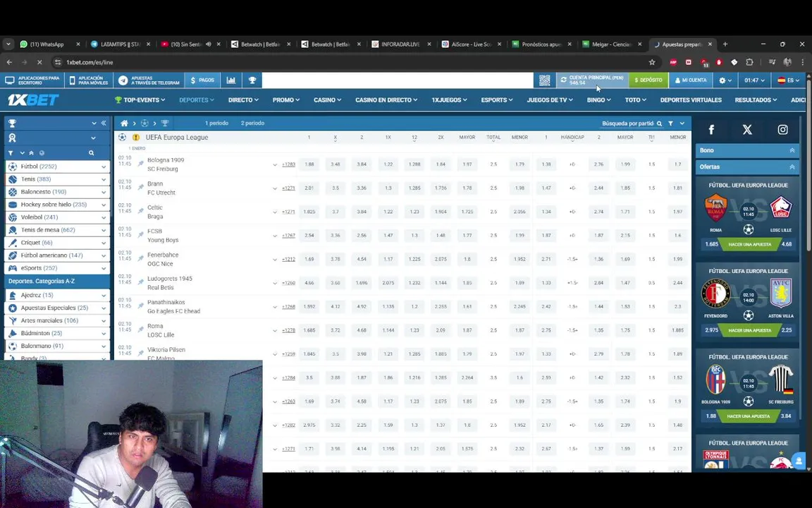Viewport: 812px width, 508px height.
Task: Click the sidebar filter funnel icon
Action: [x=11, y=153]
